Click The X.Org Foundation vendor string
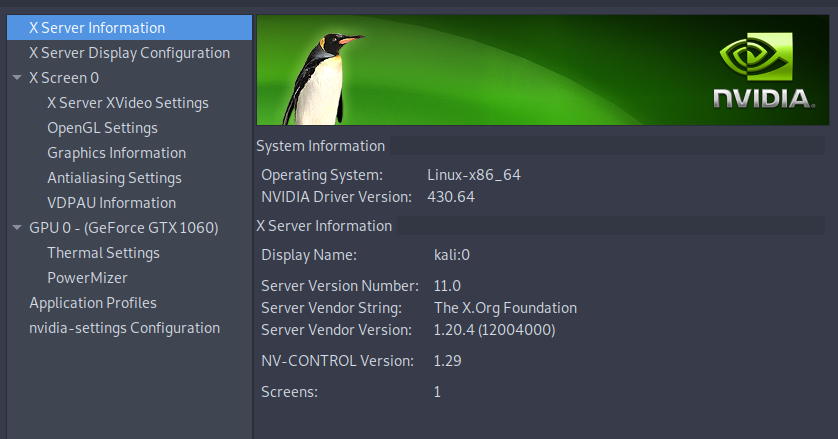This screenshot has height=439, width=838. tap(505, 308)
